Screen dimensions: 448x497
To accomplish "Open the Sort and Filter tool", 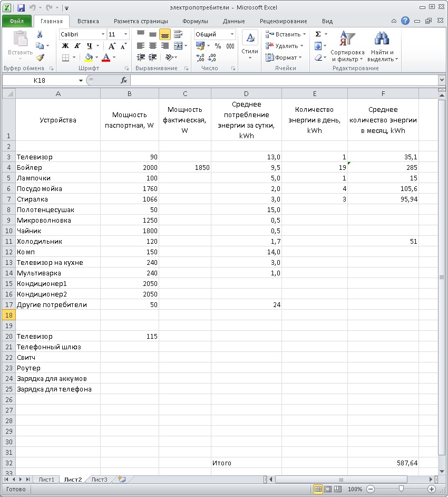I will (x=348, y=46).
